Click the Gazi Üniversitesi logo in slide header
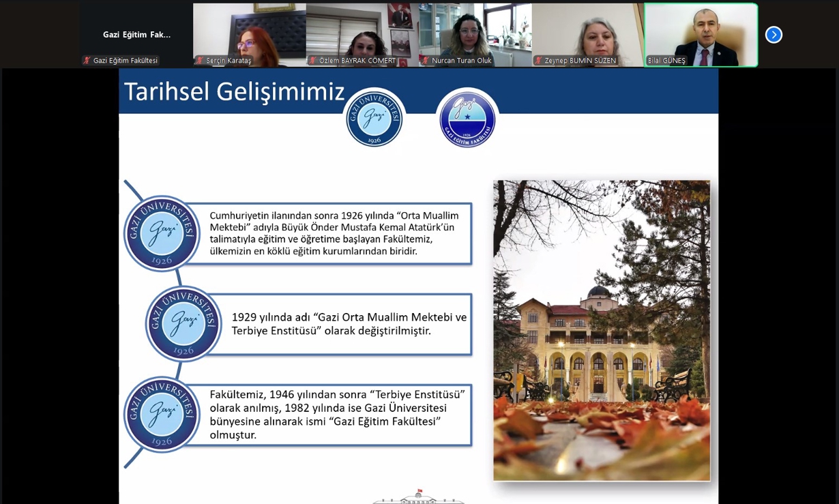Screen dimensions: 839x504 point(374,119)
